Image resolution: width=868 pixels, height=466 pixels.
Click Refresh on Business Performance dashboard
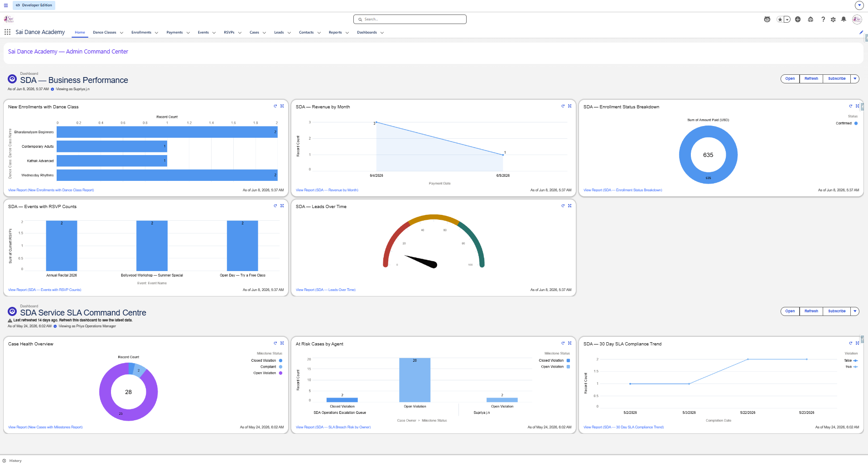(x=811, y=79)
